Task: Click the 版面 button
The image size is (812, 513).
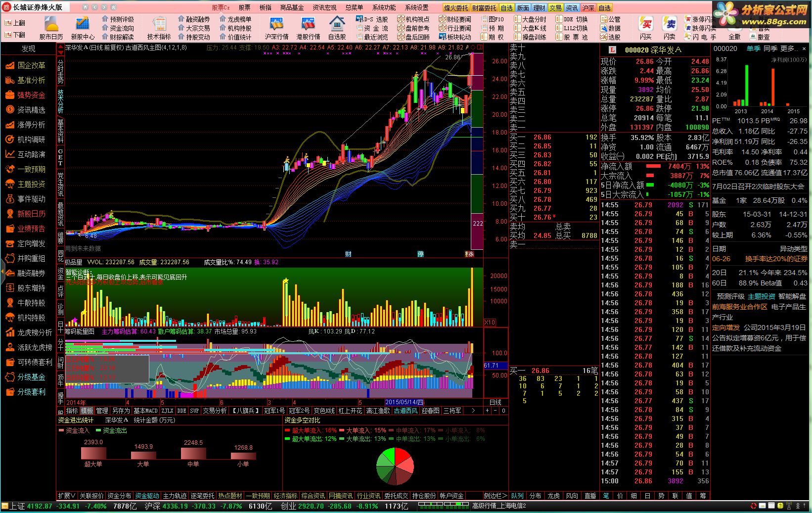Action: click(523, 7)
